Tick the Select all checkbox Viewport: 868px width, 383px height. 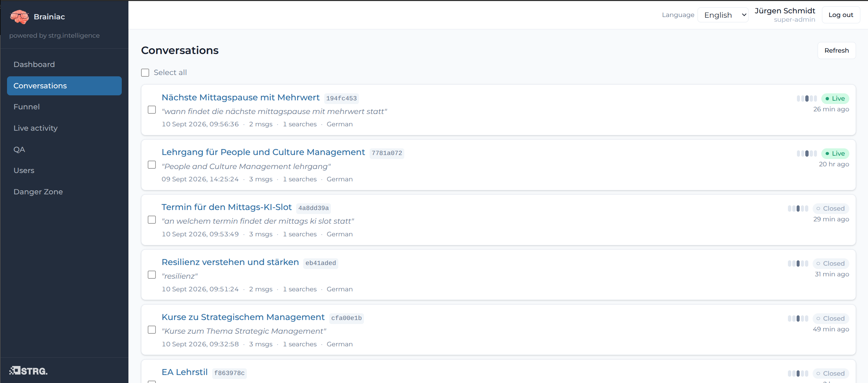[145, 73]
